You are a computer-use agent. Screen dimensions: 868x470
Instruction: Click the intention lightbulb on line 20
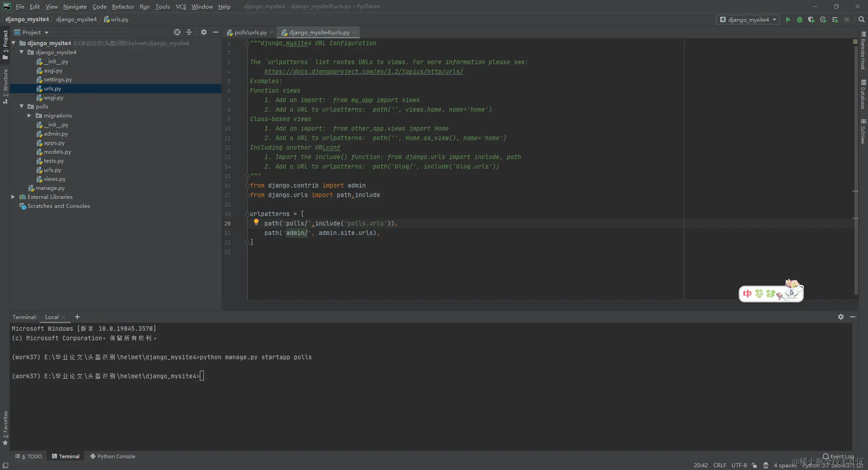(256, 222)
